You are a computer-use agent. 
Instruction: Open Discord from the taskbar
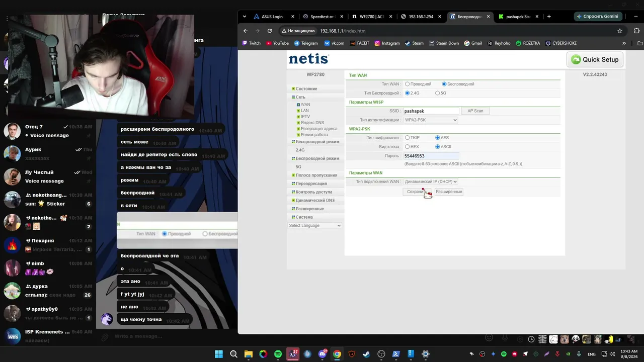tap(323, 354)
